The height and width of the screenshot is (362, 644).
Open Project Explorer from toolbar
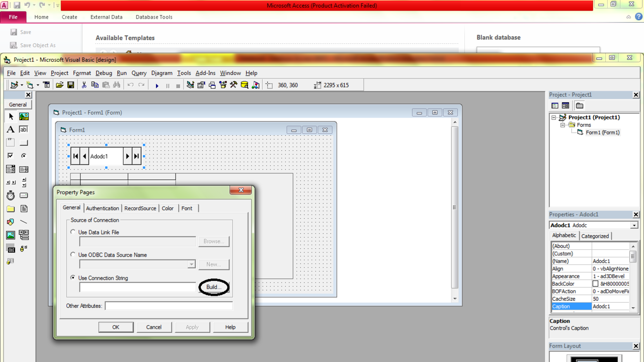190,85
